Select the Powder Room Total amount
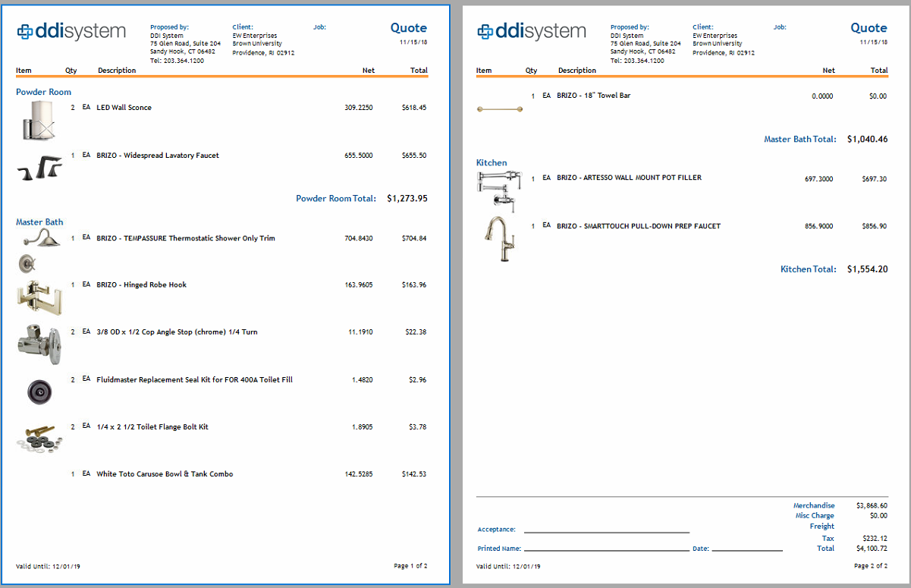 click(x=408, y=198)
